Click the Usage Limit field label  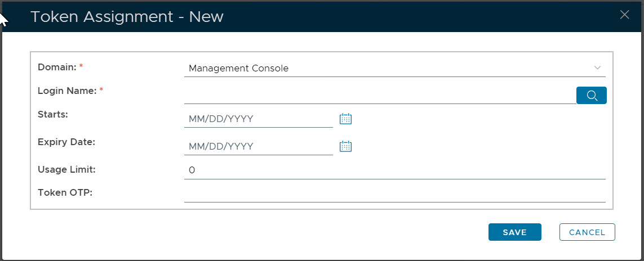pyautogui.click(x=66, y=169)
